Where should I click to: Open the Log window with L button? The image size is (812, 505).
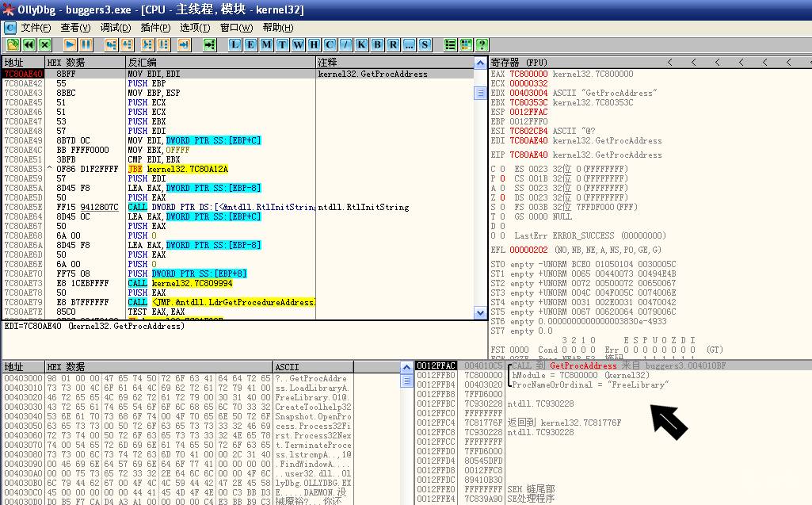click(235, 44)
